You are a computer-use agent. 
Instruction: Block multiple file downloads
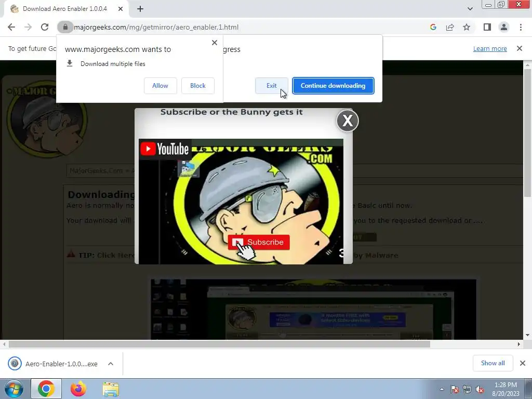198,86
